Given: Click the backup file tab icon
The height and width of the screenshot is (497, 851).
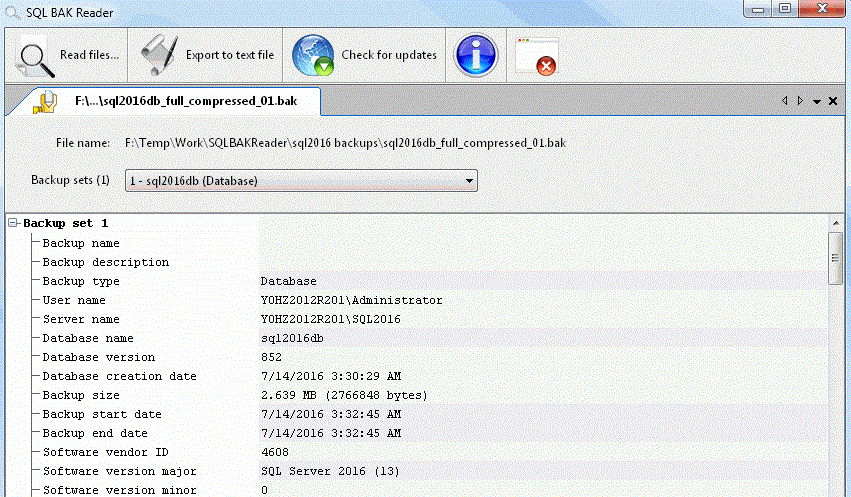Looking at the screenshot, I should pos(45,101).
